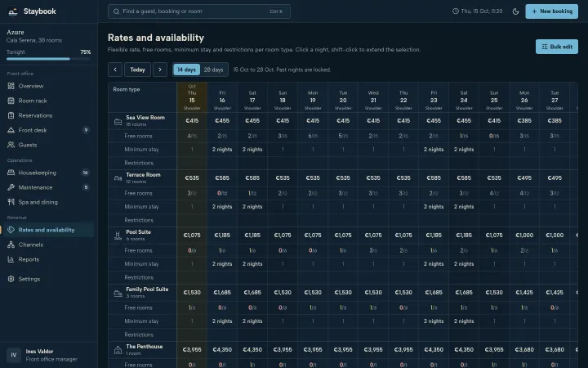This screenshot has height=368, width=588.
Task: Select Sea View Room minimum stay on Sat 17
Action: [252, 150]
